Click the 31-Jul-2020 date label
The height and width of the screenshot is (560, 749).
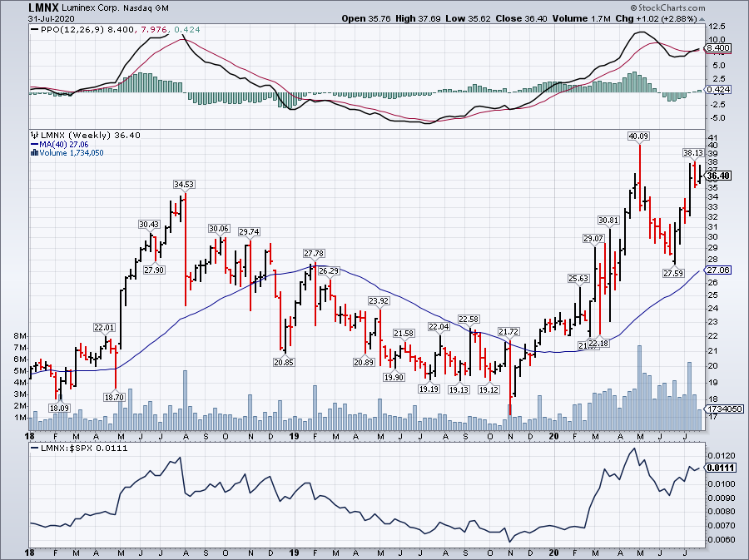tap(49, 18)
